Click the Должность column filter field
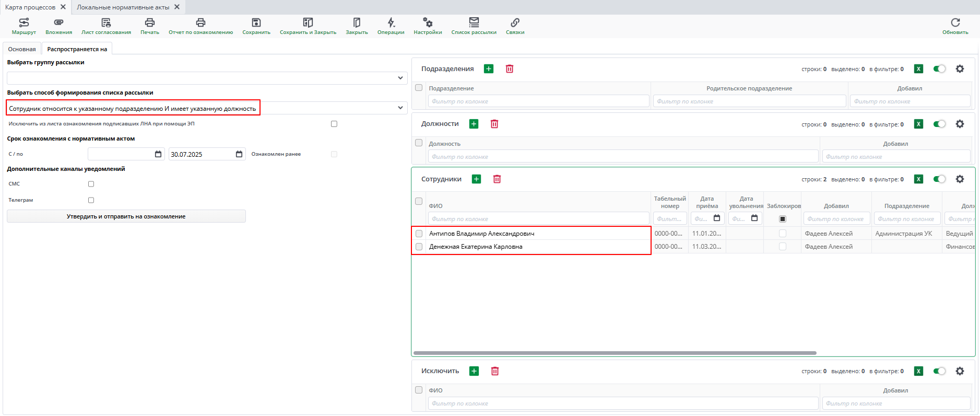 pos(623,157)
